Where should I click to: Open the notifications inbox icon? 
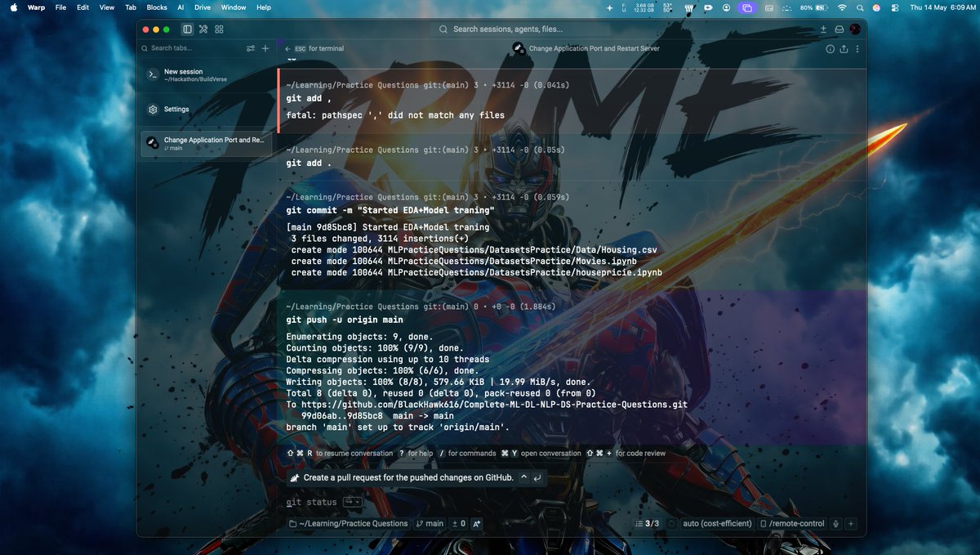point(839,29)
